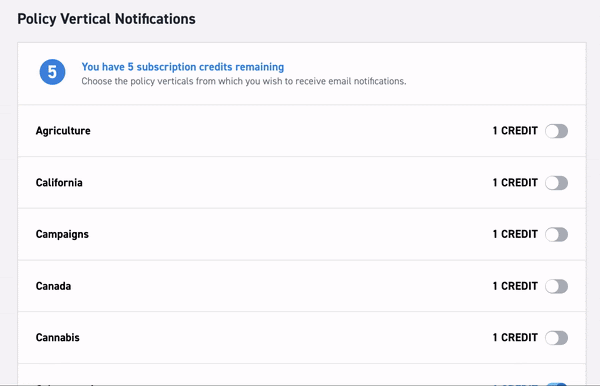This screenshot has height=386, width=600.
Task: Click the 1 CREDIT label in Campaigns row
Action: coord(515,234)
